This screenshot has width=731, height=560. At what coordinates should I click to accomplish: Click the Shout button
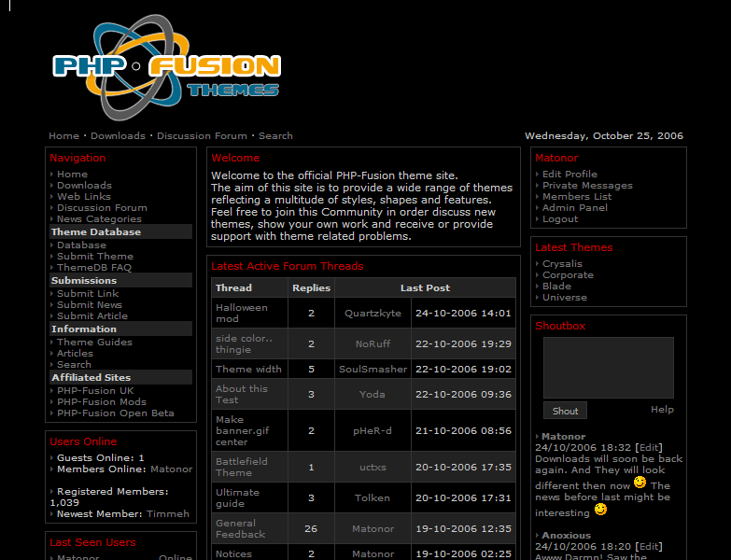(x=565, y=411)
